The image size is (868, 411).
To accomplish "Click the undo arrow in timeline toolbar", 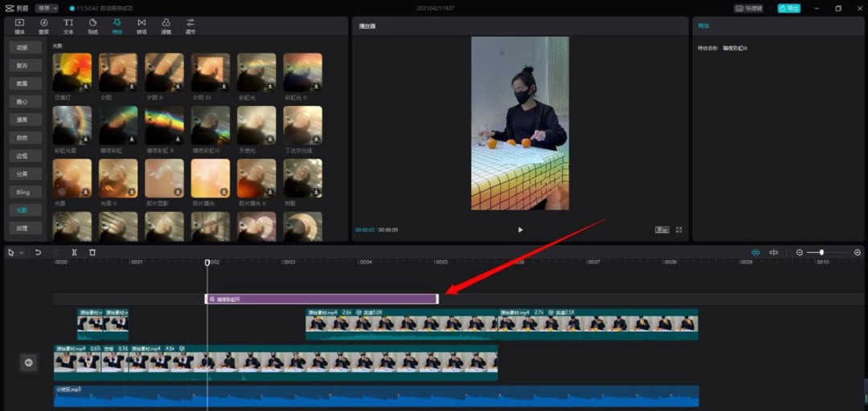I will (x=38, y=252).
